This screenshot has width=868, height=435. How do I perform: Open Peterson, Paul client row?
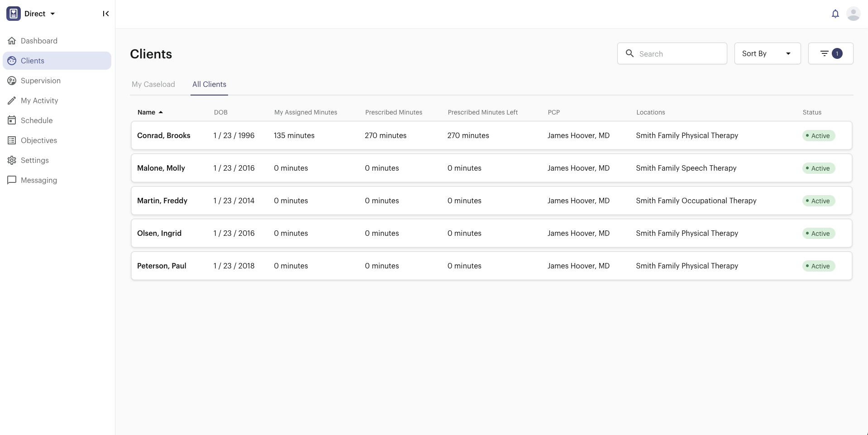pyautogui.click(x=162, y=266)
